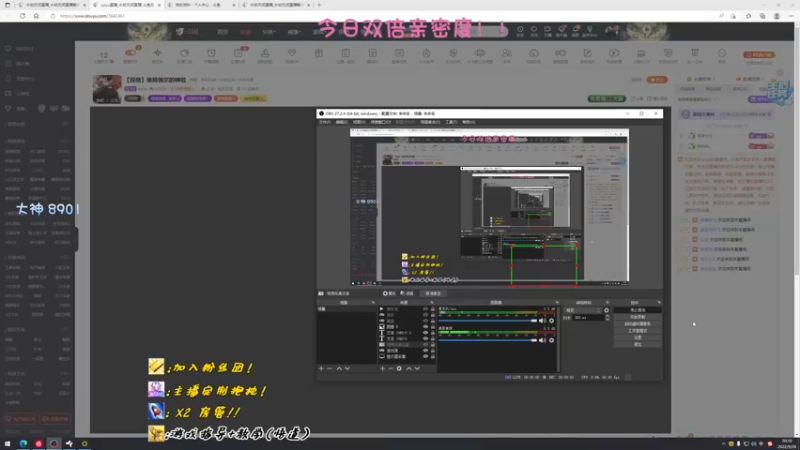Click 开始录制 button in OBS
This screenshot has height=450, width=800.
[637, 317]
